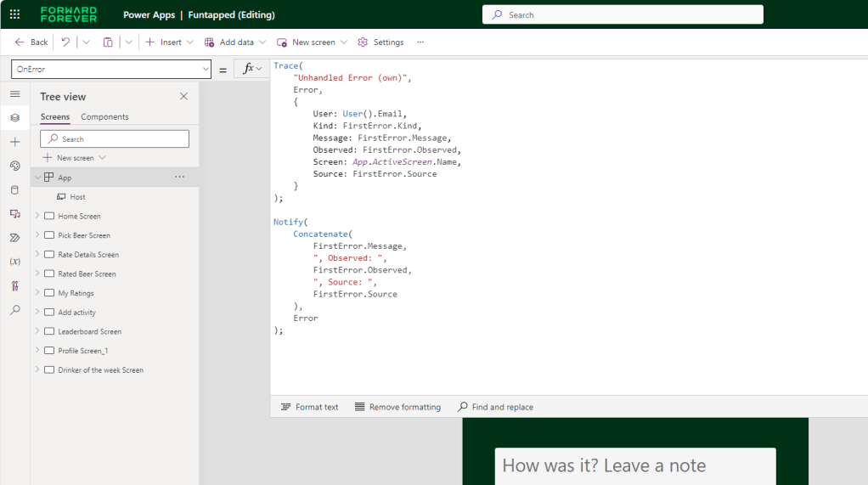Open the Microsoft app launcher waffle

coord(14,14)
